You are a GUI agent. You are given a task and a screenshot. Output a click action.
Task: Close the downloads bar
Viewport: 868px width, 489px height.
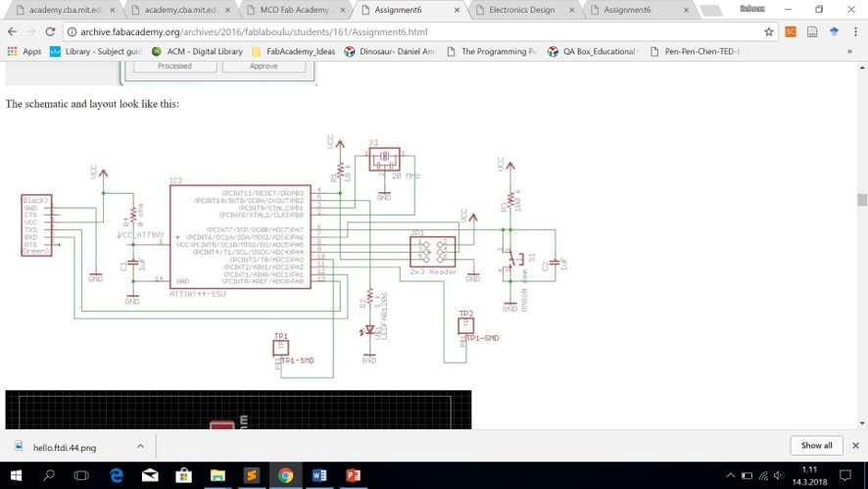(855, 445)
